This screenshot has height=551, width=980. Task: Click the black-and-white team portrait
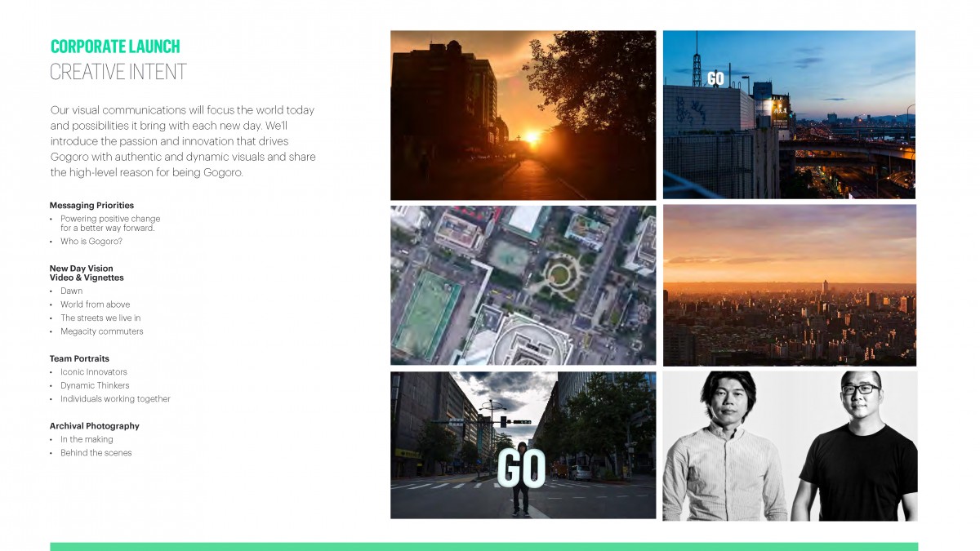pos(790,446)
